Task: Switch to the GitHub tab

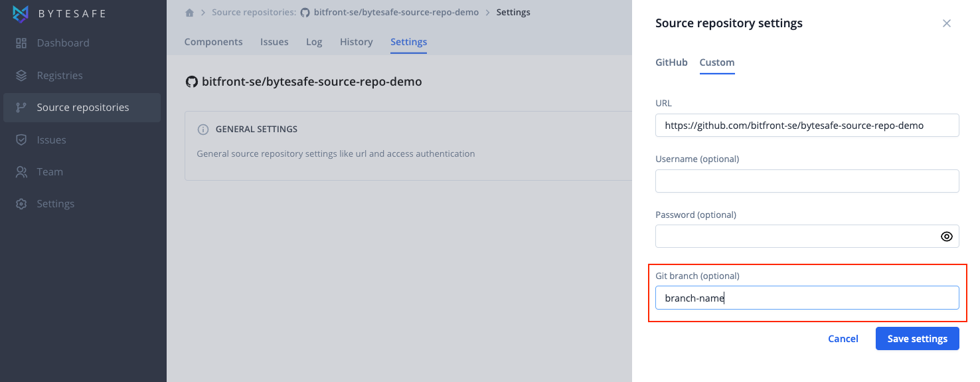Action: point(671,62)
